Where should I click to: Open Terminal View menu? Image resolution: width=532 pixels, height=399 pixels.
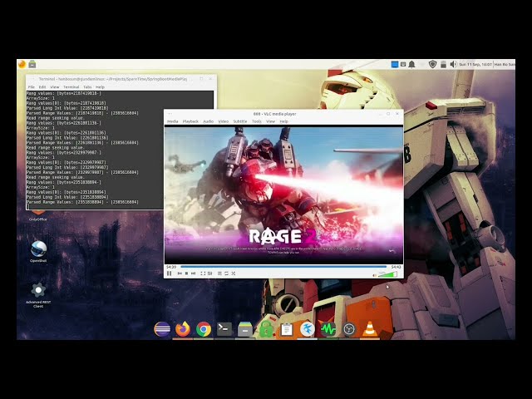[x=55, y=87]
